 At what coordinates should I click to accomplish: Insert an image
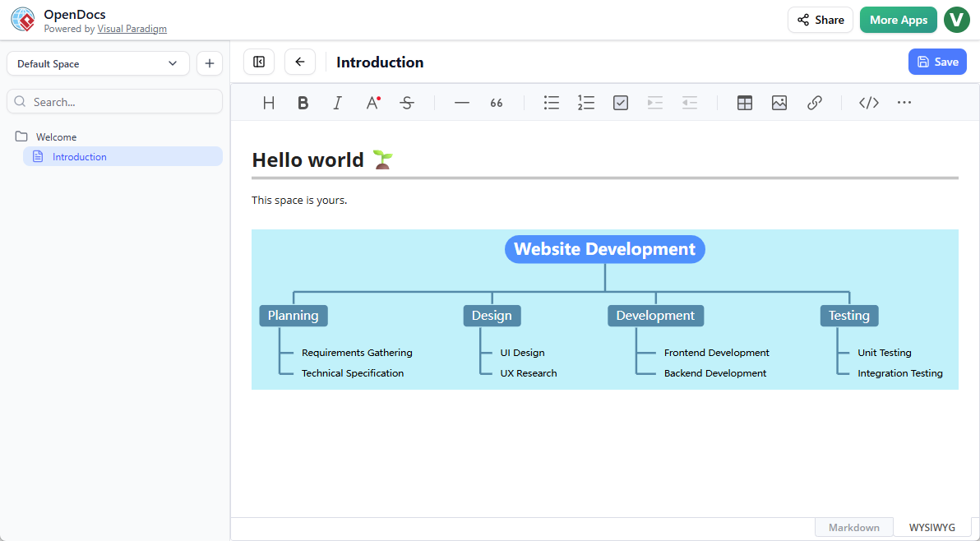click(779, 102)
